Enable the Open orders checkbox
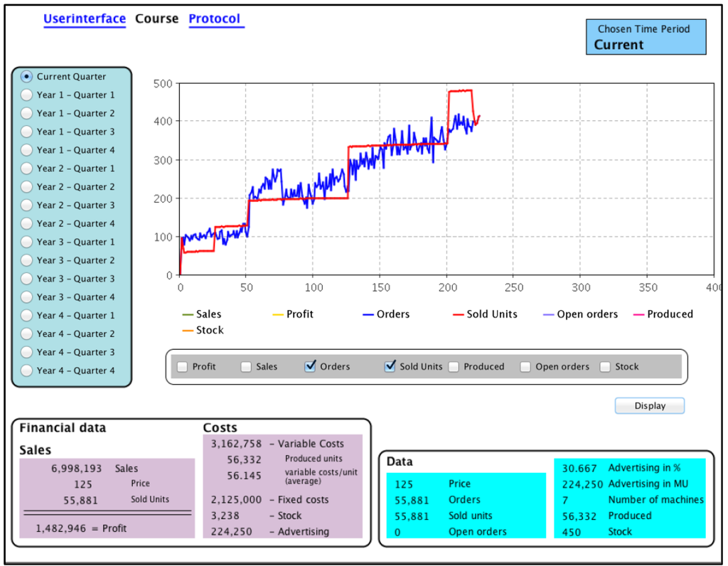 tap(525, 367)
